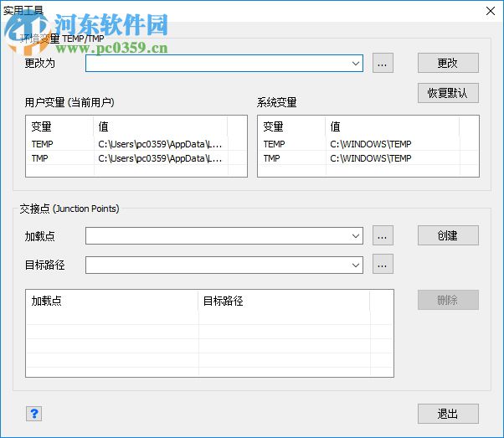
Task: Click user TEMP value C:\Users\pc0359\AppData
Action: click(160, 144)
